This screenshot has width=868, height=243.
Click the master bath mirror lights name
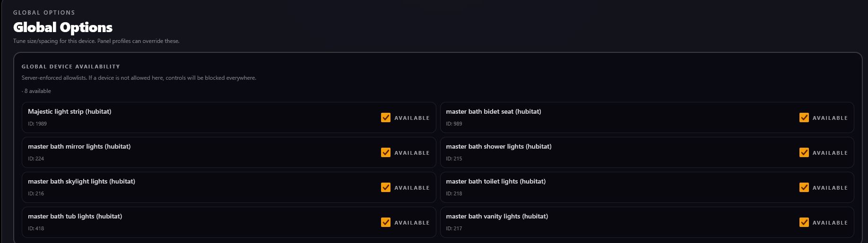(79, 147)
